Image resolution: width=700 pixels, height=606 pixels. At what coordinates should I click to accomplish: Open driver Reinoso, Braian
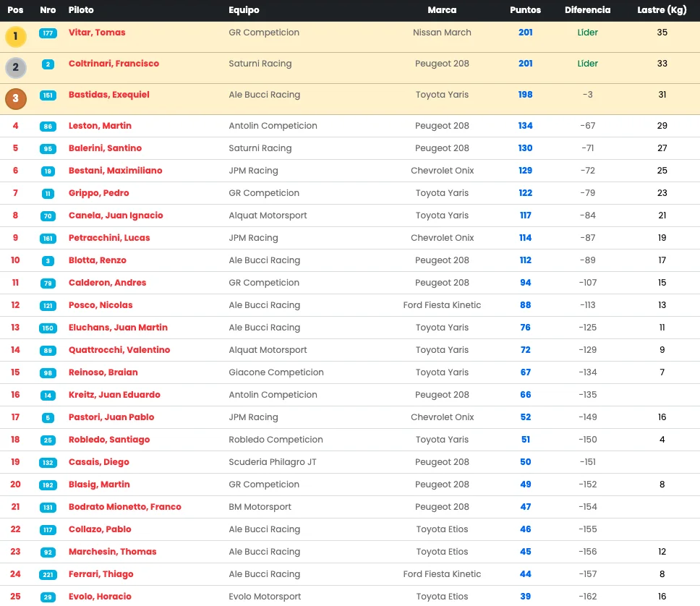[x=103, y=372]
